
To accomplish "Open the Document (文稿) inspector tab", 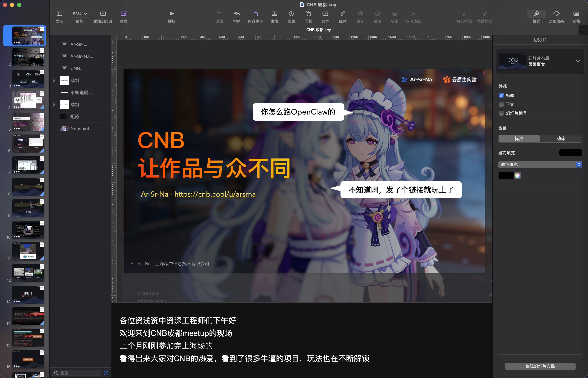I will coord(576,13).
